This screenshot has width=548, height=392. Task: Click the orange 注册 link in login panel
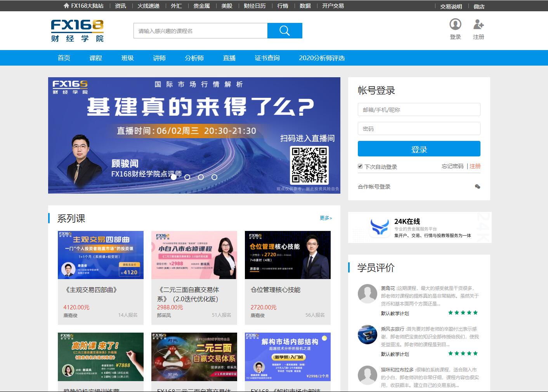pos(475,166)
